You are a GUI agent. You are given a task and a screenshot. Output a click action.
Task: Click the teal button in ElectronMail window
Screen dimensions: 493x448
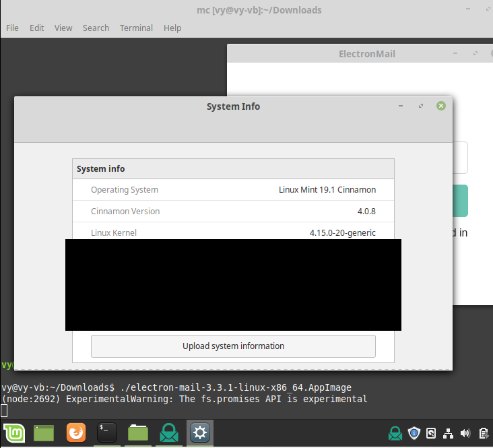[x=460, y=201]
